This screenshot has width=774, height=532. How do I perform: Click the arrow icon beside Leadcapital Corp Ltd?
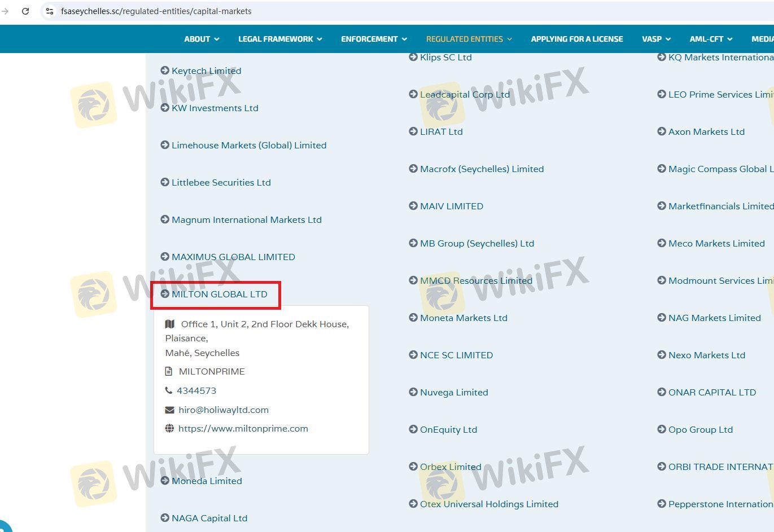click(413, 94)
